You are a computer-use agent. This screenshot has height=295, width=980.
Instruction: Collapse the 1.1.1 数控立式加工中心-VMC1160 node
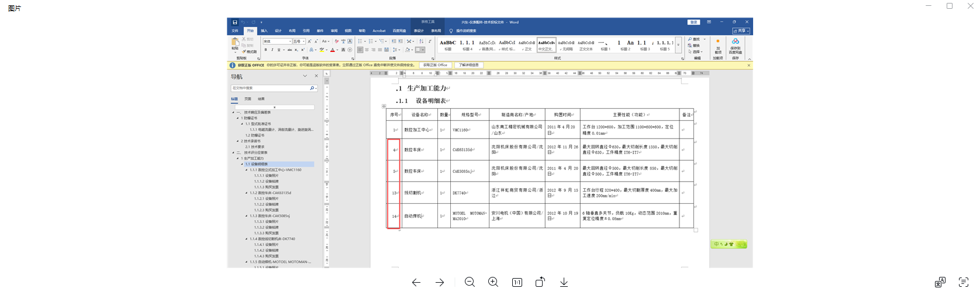pyautogui.click(x=246, y=170)
